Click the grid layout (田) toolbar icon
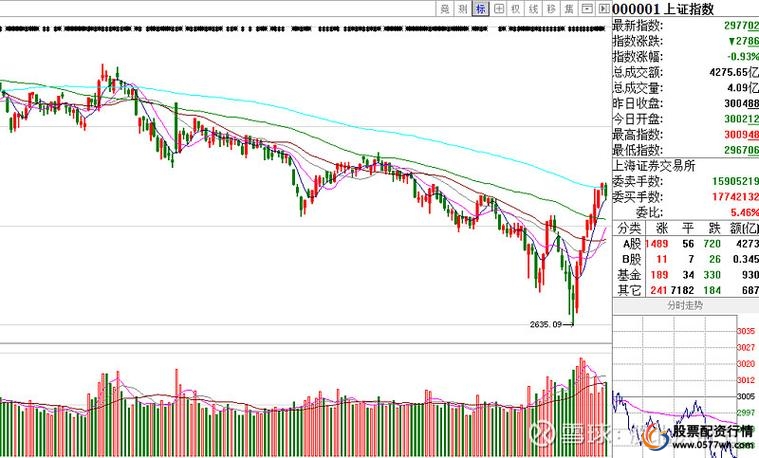Screen dimensions: 759x458 (x=499, y=9)
